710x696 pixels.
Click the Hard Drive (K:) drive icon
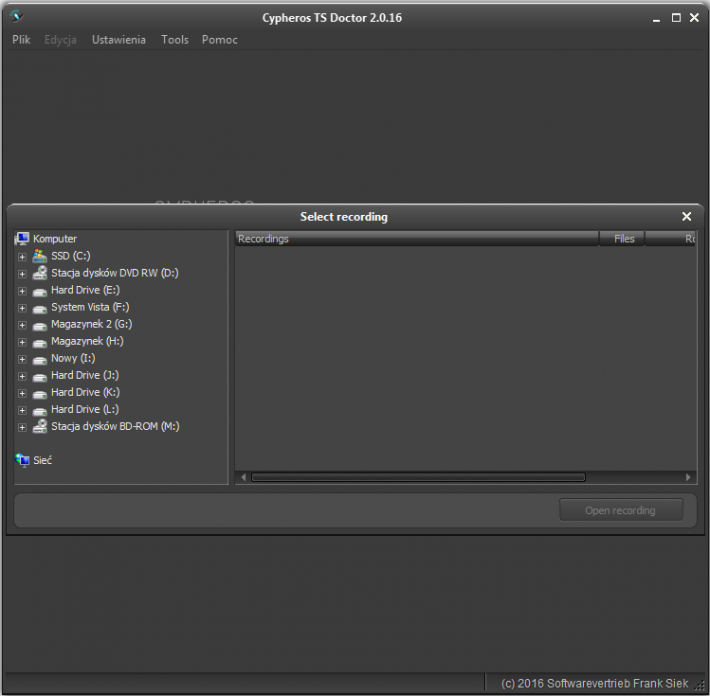[40, 394]
